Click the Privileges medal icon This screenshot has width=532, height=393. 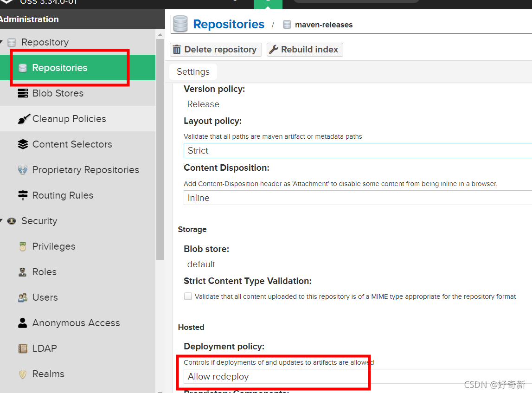pos(22,246)
